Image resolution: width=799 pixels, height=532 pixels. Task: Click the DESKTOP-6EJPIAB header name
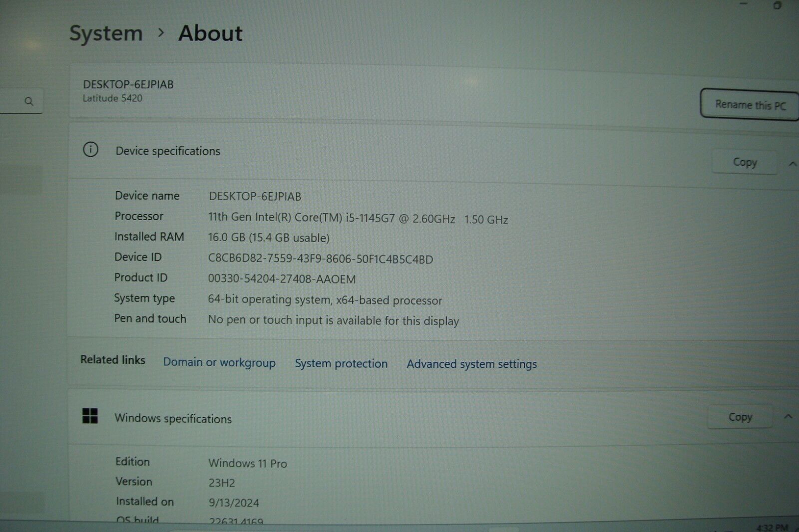click(x=128, y=84)
